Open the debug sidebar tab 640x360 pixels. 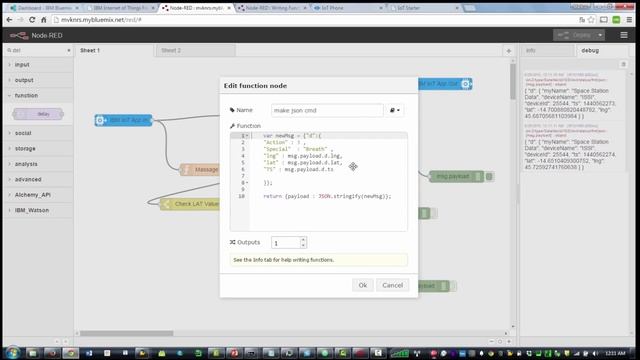click(x=603, y=51)
